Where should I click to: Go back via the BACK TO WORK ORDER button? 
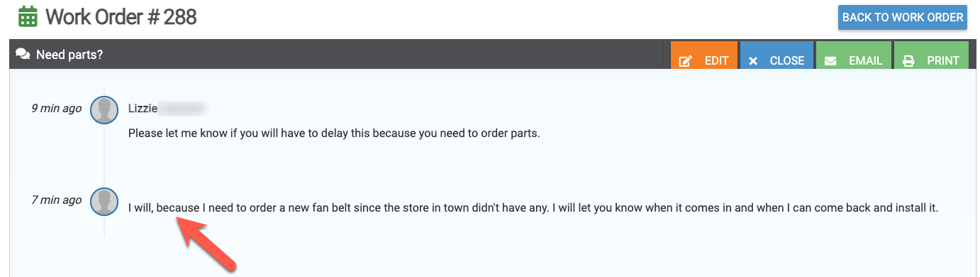coord(903,18)
